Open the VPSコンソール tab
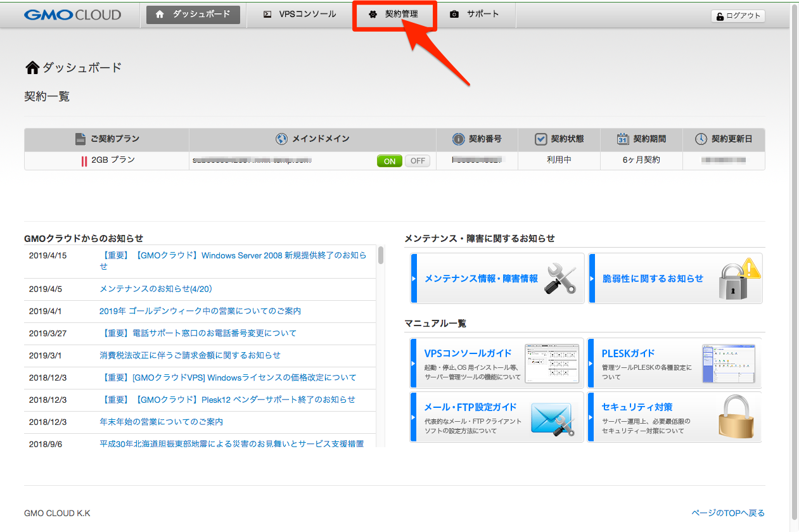Viewport: 799px width, 532px height. (x=300, y=15)
